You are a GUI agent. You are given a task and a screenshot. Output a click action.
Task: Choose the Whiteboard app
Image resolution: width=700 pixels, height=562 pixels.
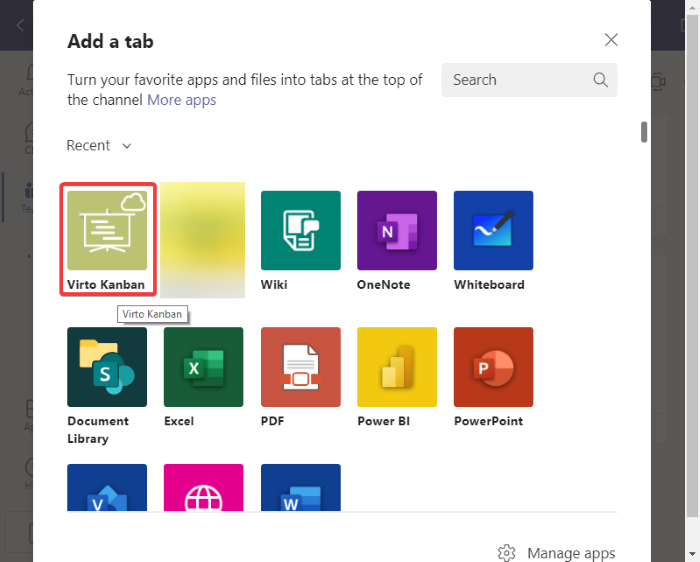493,231
